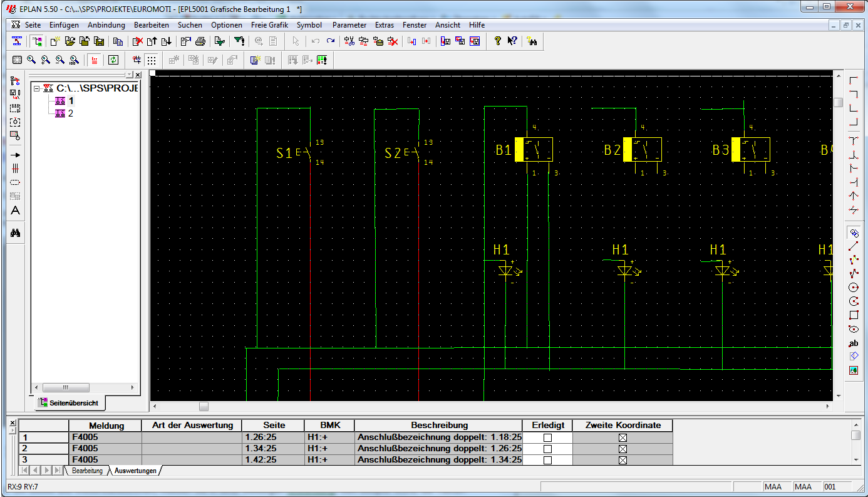Close the message list panel

12,423
